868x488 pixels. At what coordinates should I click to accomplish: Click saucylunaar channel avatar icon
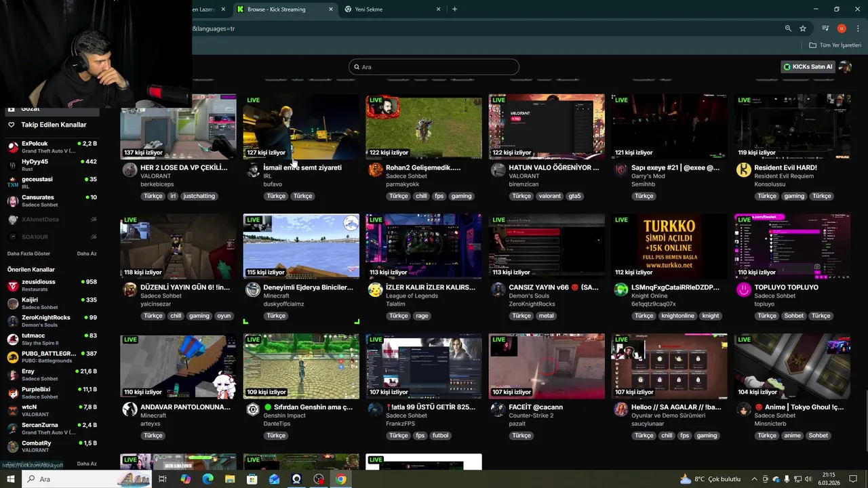coord(620,409)
